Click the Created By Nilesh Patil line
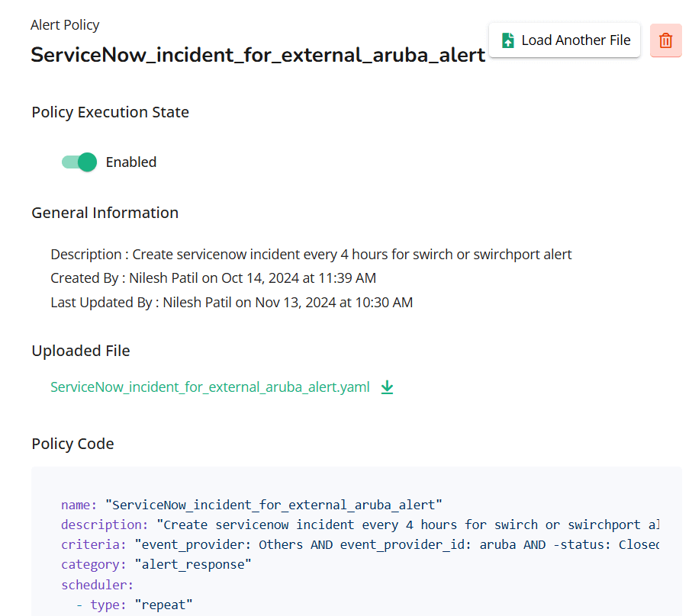Viewport: 692px width, 616px height. [x=213, y=278]
